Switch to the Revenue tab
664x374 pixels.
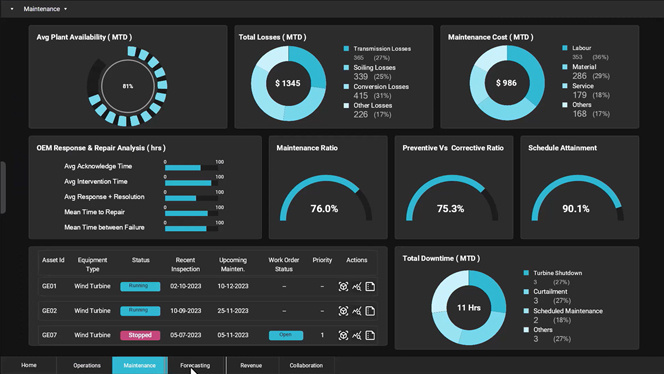[251, 365]
